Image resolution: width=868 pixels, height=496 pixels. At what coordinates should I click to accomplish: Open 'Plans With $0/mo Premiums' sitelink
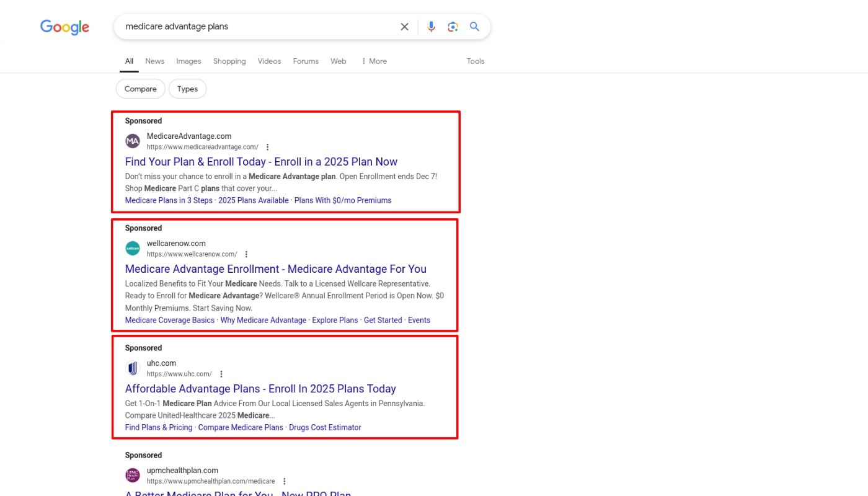(343, 200)
